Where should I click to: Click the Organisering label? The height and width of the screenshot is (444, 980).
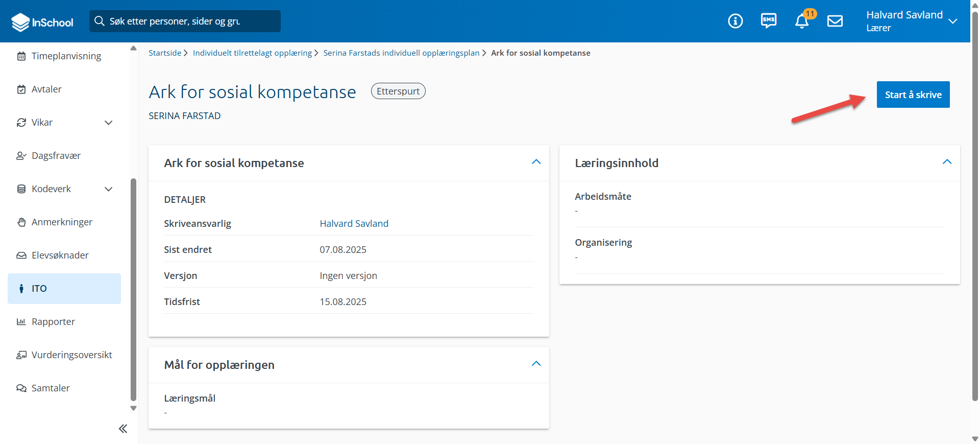coord(603,243)
